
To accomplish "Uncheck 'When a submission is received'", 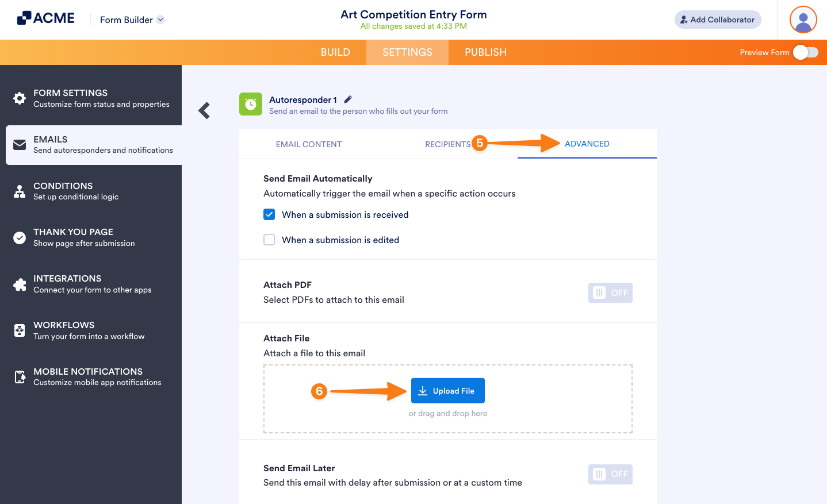I will [269, 214].
